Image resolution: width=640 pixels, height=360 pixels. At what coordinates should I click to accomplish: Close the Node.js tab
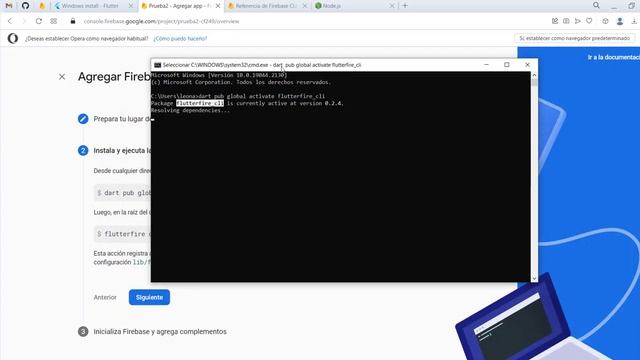click(392, 6)
